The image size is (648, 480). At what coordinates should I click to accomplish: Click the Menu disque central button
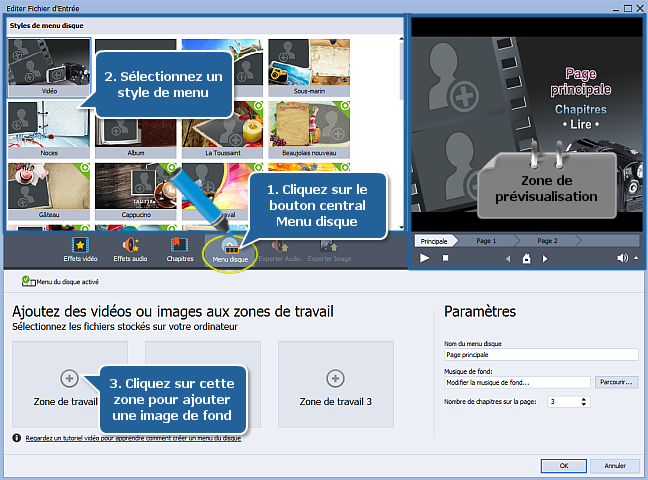coord(230,249)
